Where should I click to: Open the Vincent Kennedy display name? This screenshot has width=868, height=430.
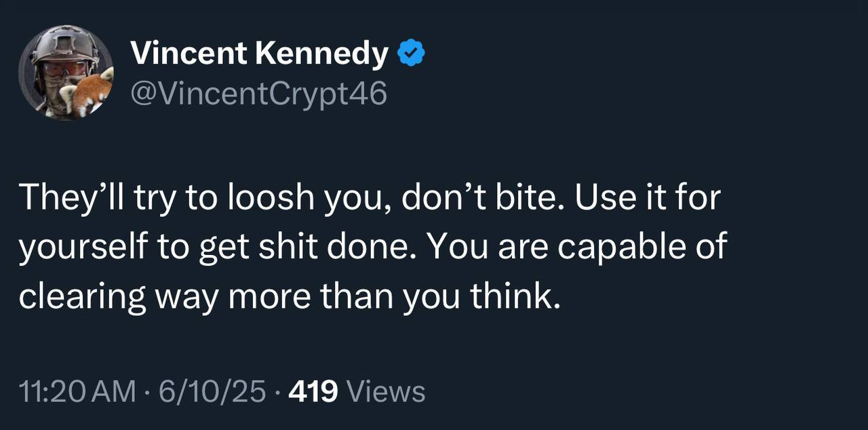click(x=259, y=54)
